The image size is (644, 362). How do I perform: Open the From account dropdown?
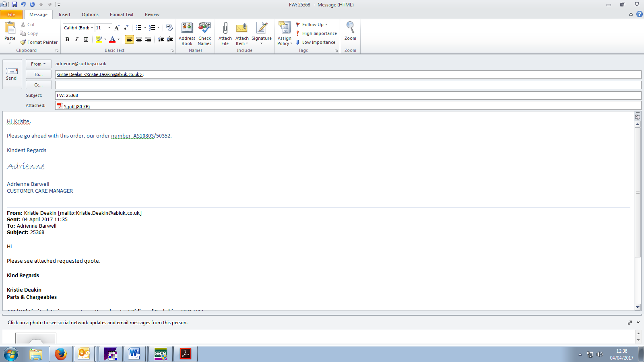click(38, 64)
